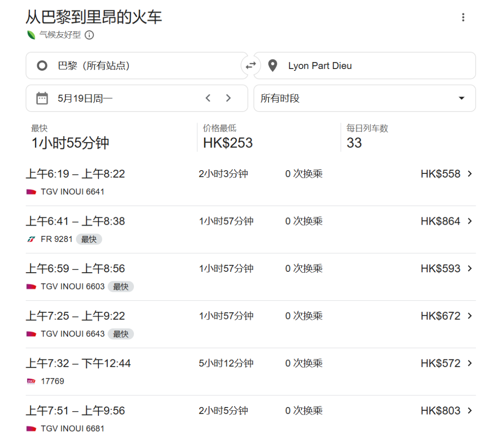Image resolution: width=504 pixels, height=442 pixels.
Task: Go to the next day arrow
Action: [x=228, y=98]
